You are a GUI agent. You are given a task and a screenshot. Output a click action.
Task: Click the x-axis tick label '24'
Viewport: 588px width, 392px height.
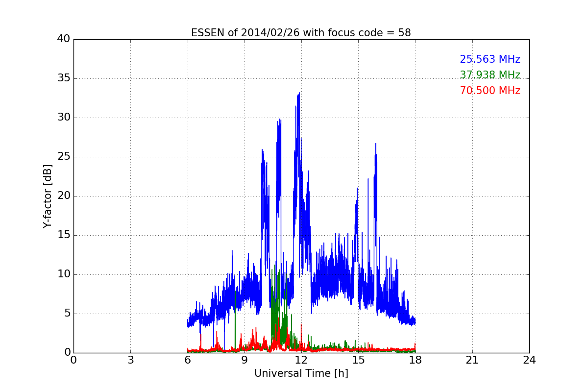coord(529,360)
